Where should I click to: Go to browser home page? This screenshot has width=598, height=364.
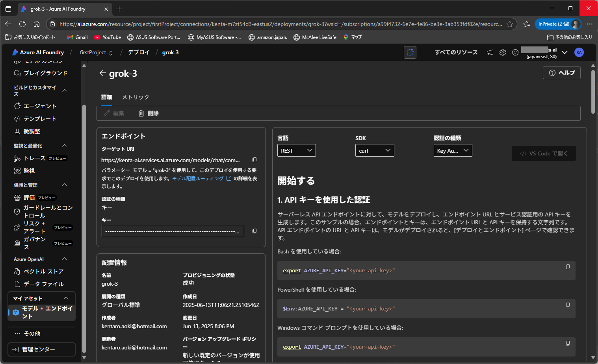click(37, 24)
